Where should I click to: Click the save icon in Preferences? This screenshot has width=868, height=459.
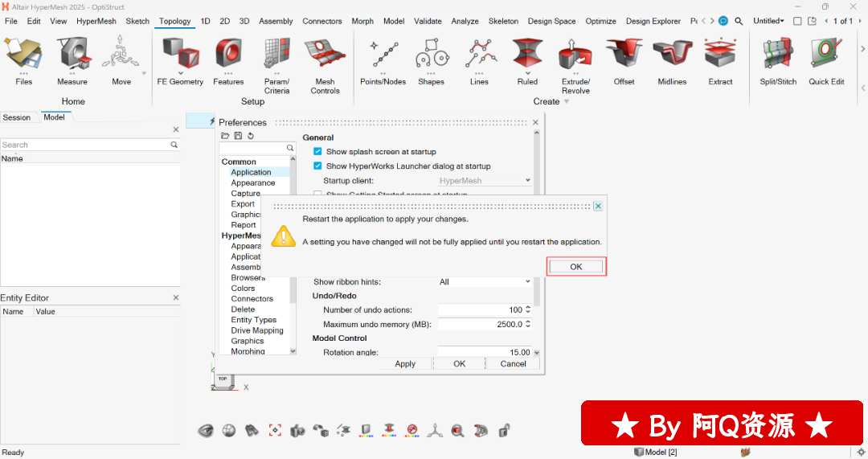[238, 136]
